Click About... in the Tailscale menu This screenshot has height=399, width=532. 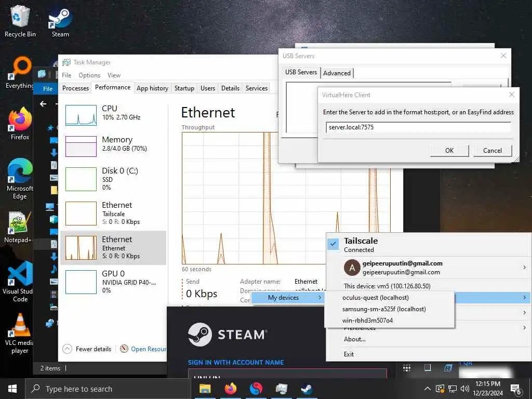coord(354,339)
